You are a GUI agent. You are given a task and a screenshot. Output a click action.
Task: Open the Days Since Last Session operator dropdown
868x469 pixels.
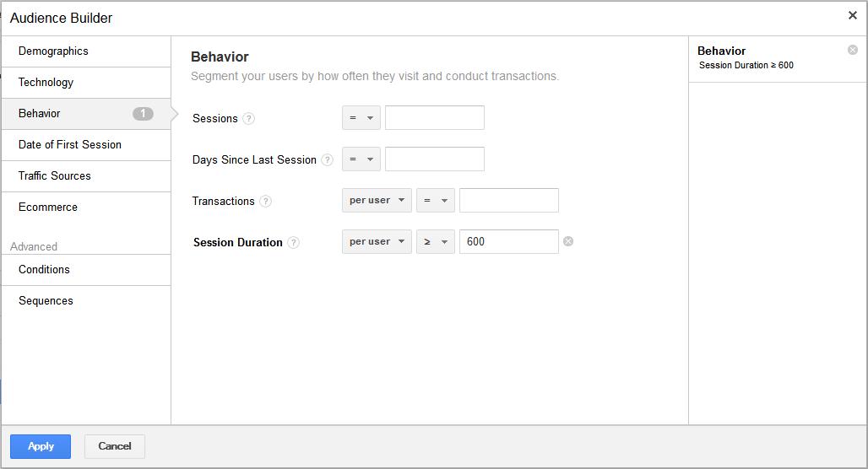pos(361,159)
